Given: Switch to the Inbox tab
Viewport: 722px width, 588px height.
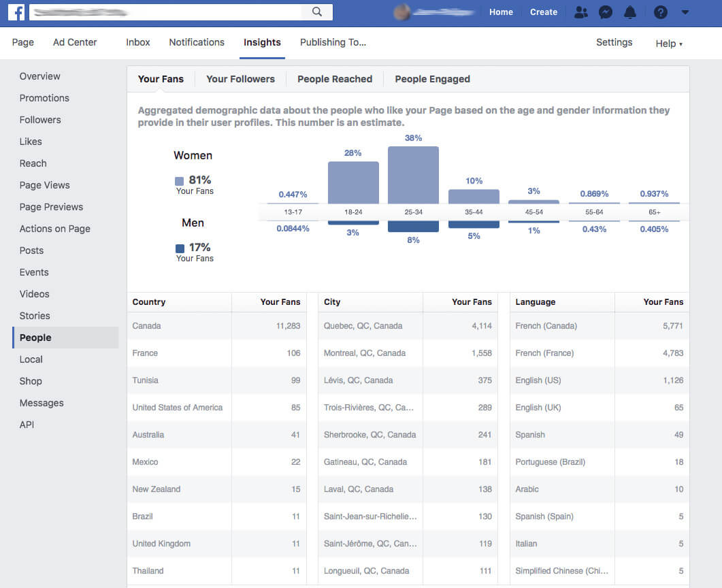Looking at the screenshot, I should 138,42.
